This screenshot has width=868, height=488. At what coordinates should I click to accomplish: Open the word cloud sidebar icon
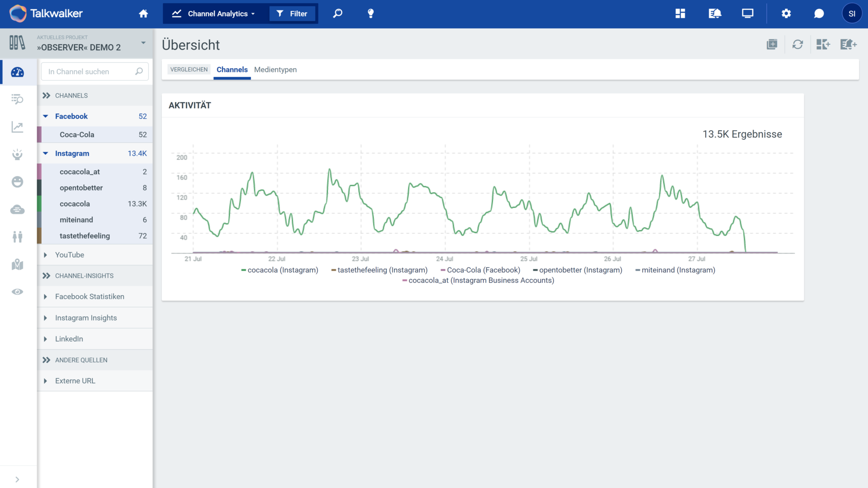(17, 210)
